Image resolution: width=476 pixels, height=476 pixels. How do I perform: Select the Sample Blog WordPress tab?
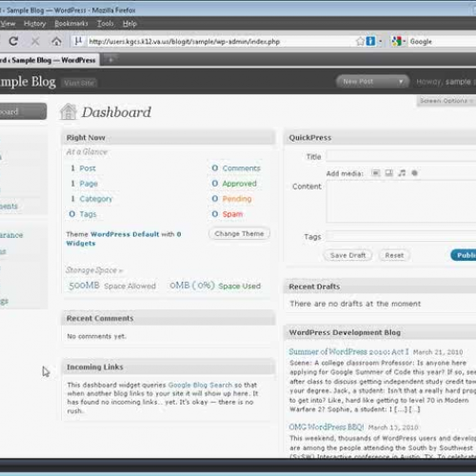(x=50, y=60)
